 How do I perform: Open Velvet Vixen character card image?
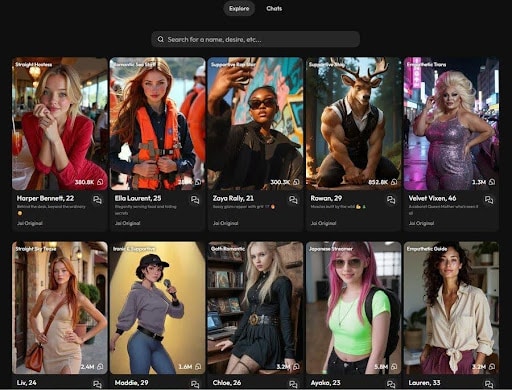[451, 124]
